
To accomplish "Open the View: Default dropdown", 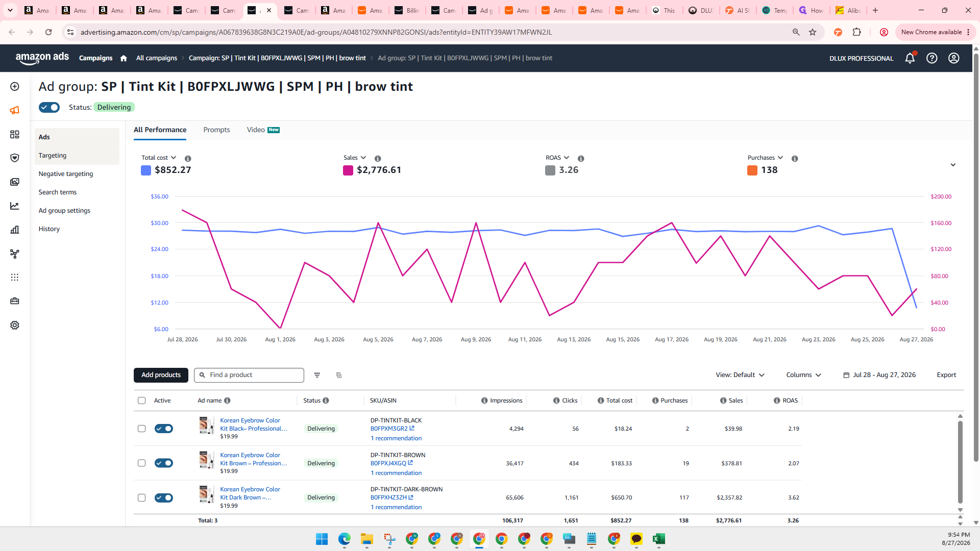I will pyautogui.click(x=740, y=375).
